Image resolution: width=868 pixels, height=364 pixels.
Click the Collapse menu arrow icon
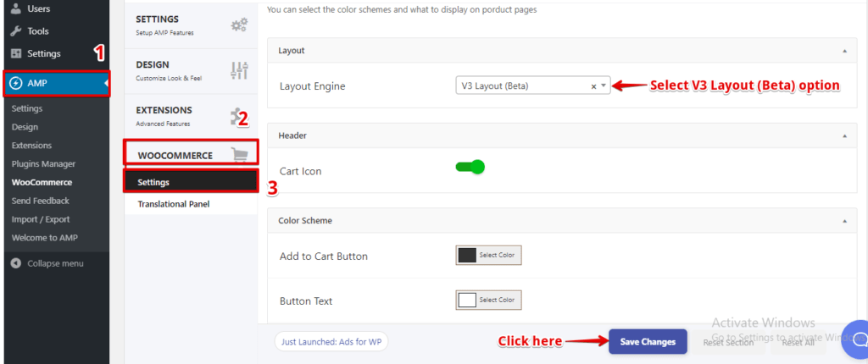[x=16, y=263]
